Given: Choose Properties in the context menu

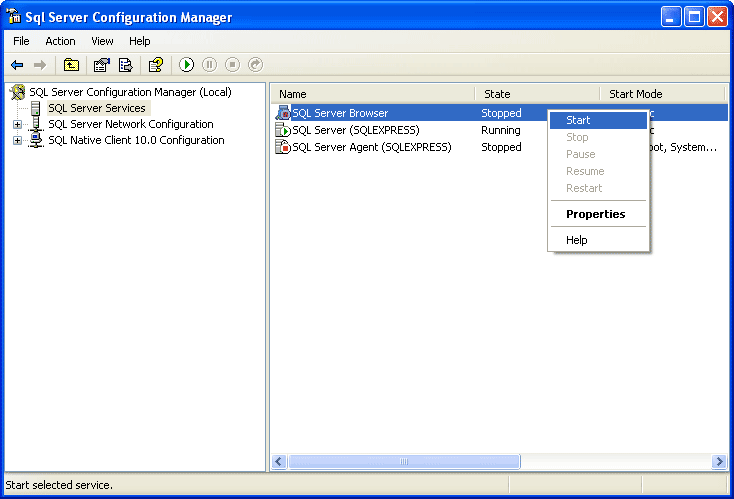Looking at the screenshot, I should tap(595, 214).
